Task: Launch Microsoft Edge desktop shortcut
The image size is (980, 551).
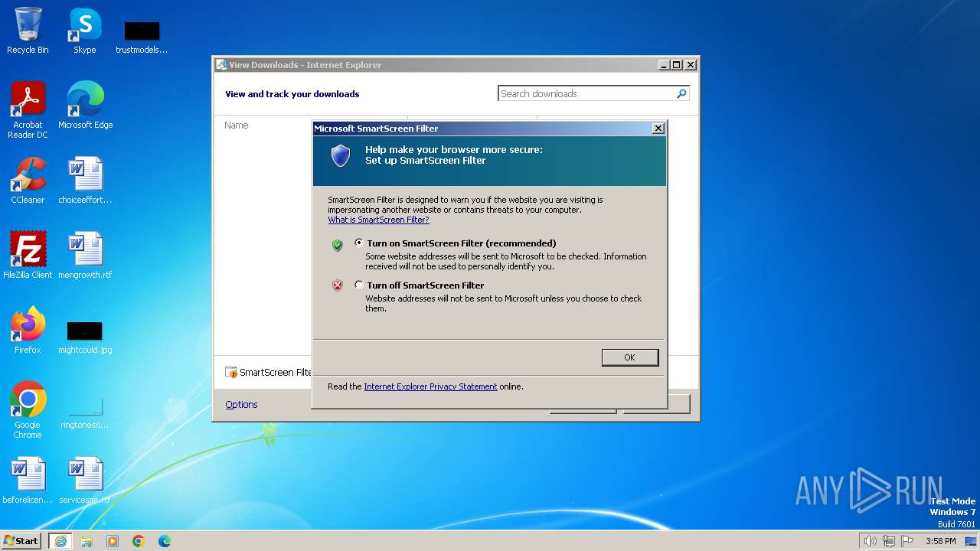Action: coord(85,106)
